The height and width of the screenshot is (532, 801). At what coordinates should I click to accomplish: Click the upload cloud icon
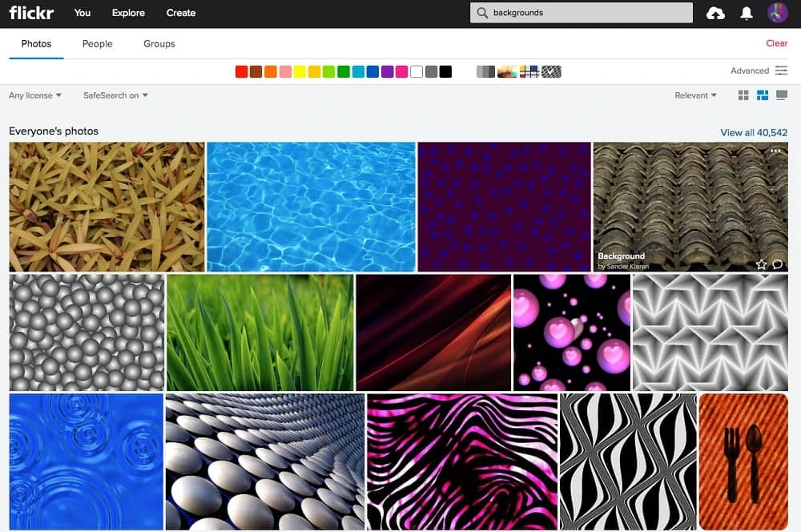715,13
